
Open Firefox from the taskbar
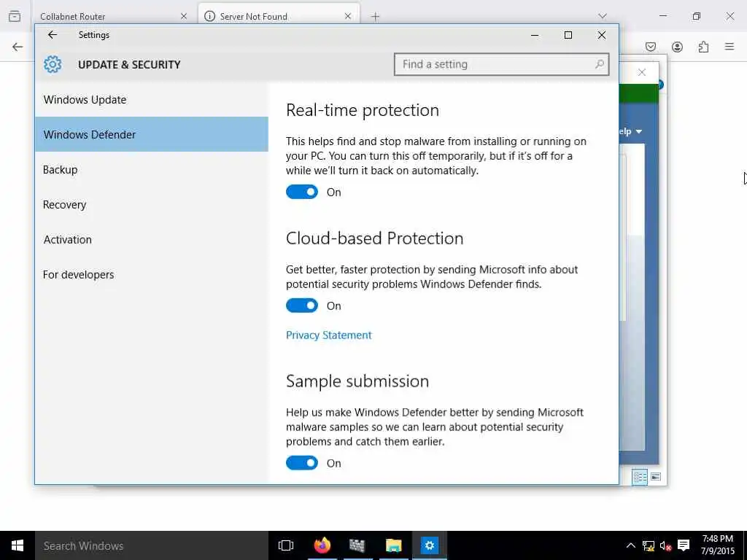[x=322, y=545]
